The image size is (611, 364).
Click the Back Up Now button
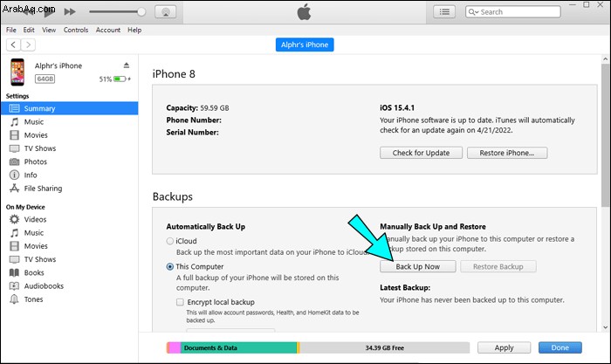click(x=418, y=266)
